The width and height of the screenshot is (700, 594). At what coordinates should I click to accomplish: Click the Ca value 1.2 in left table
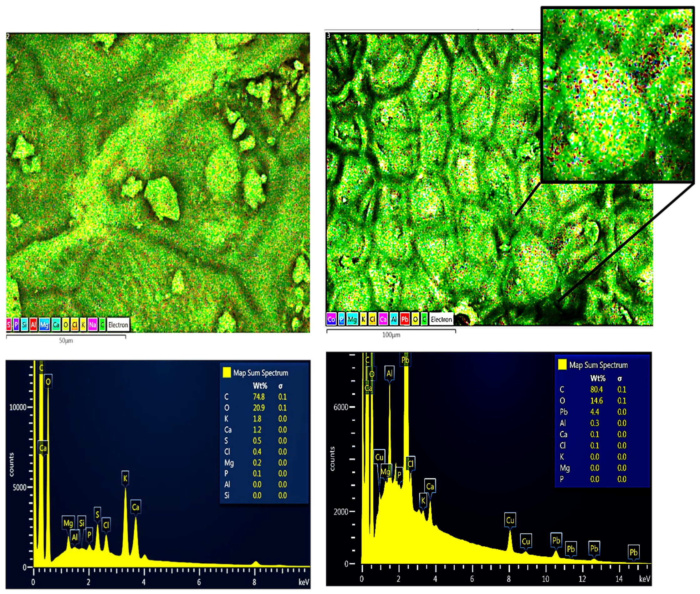pos(257,430)
